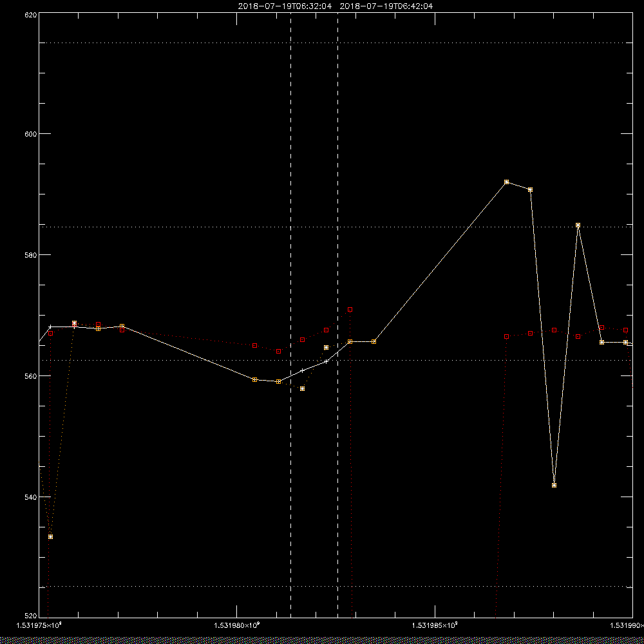Pick the highest red square marker near 571
The width and height of the screenshot is (644, 644).
tap(350, 309)
